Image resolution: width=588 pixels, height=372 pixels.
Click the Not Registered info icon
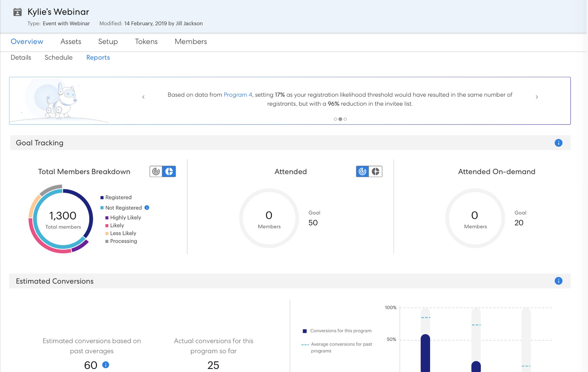147,208
